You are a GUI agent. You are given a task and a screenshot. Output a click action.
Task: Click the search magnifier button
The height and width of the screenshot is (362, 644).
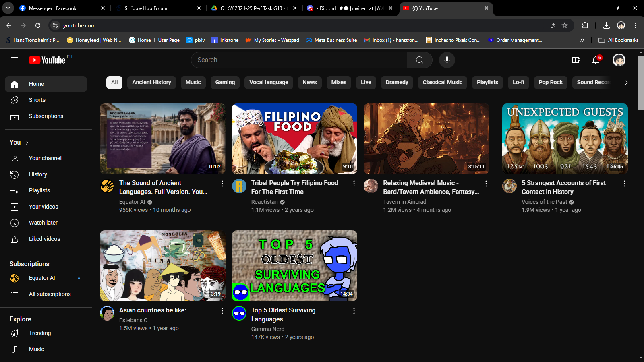tap(419, 60)
